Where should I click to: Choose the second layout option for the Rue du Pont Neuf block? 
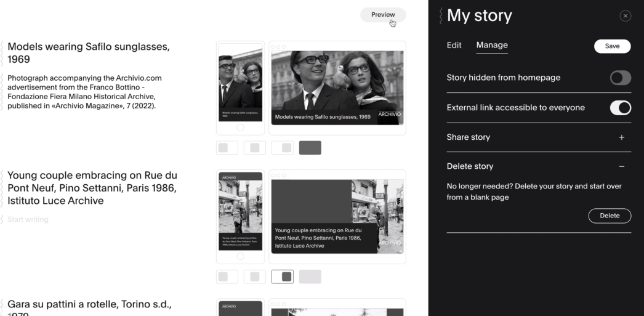point(255,277)
